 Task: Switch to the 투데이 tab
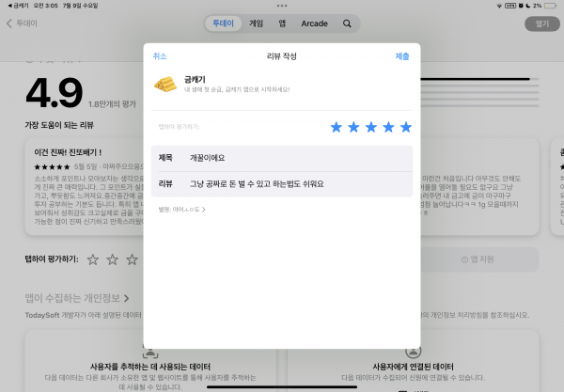pyautogui.click(x=223, y=24)
